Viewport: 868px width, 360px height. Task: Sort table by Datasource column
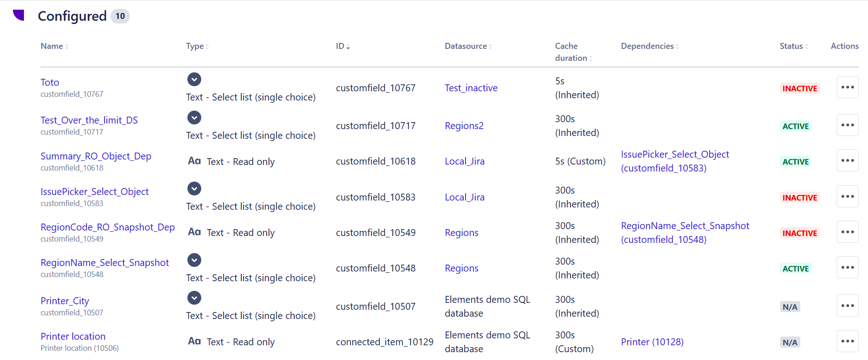click(x=468, y=46)
